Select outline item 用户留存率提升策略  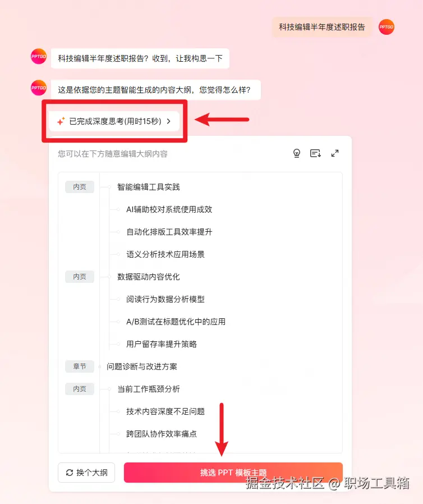tap(161, 344)
